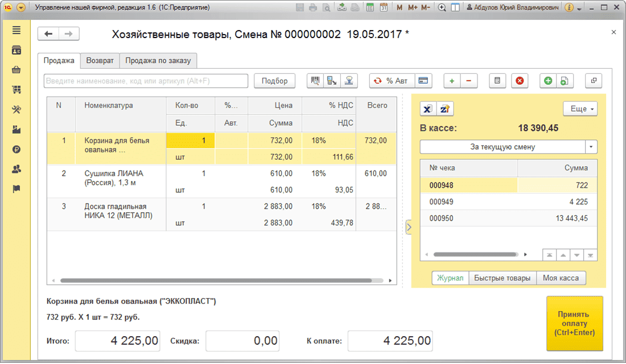The height and width of the screenshot is (364, 626).
Task: Open the people staff icon in sidebar
Action: [17, 169]
